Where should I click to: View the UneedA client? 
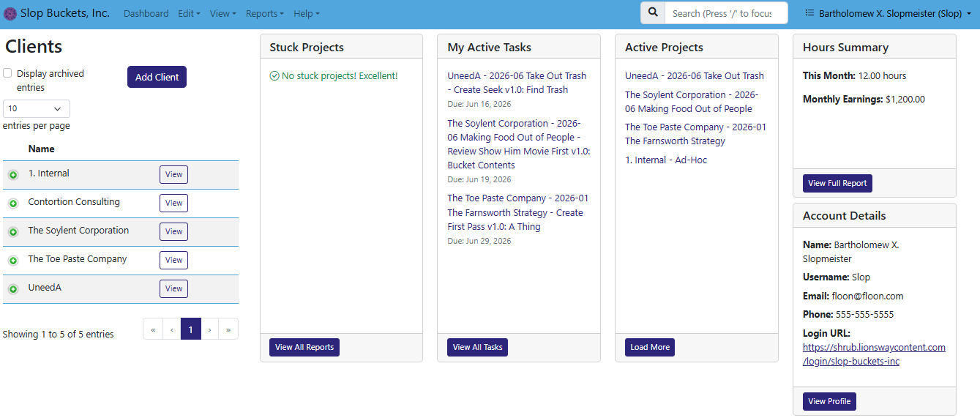173,288
